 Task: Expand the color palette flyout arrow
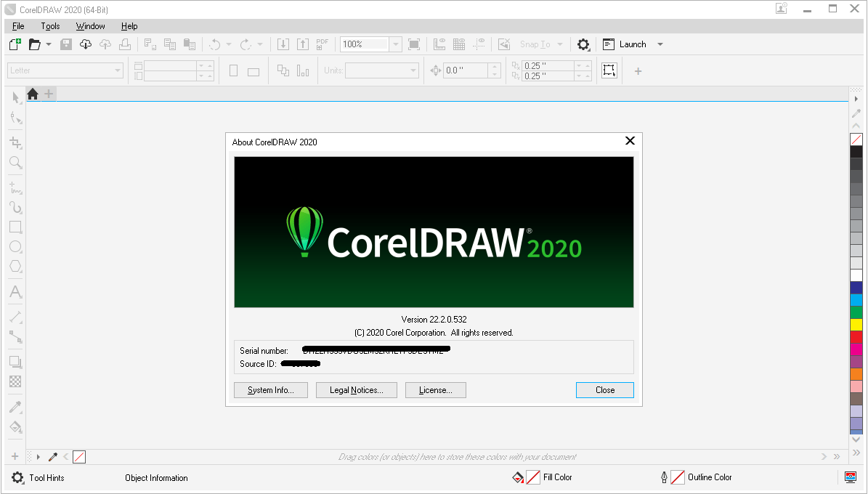(x=856, y=99)
